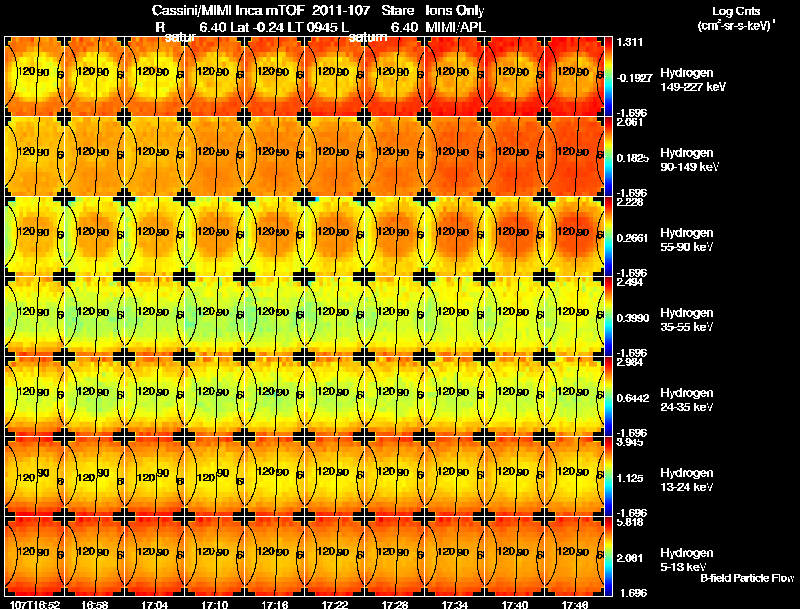Click the '17:16' time axis label
This screenshot has height=609, width=800.
coord(274,604)
